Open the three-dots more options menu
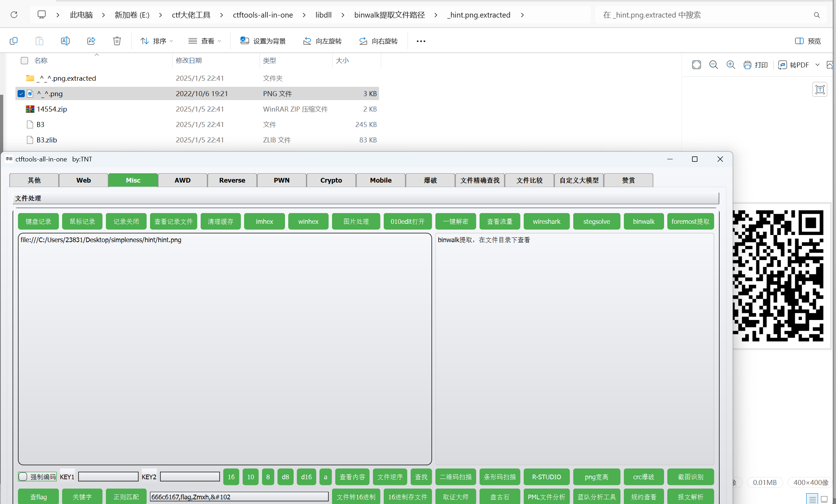 click(421, 41)
